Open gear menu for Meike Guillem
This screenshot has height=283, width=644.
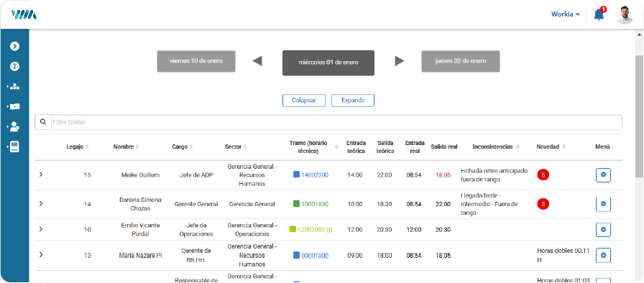603,175
